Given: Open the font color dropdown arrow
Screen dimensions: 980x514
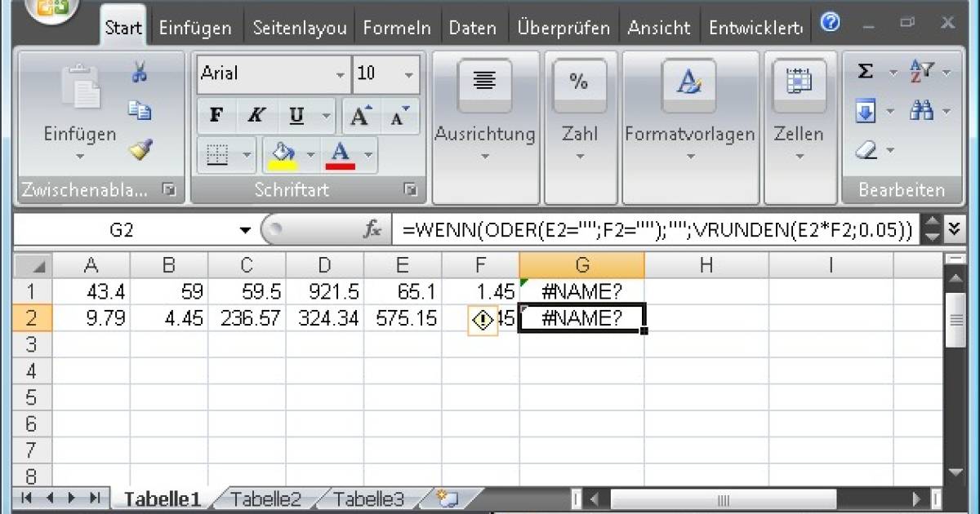Looking at the screenshot, I should click(x=368, y=153).
